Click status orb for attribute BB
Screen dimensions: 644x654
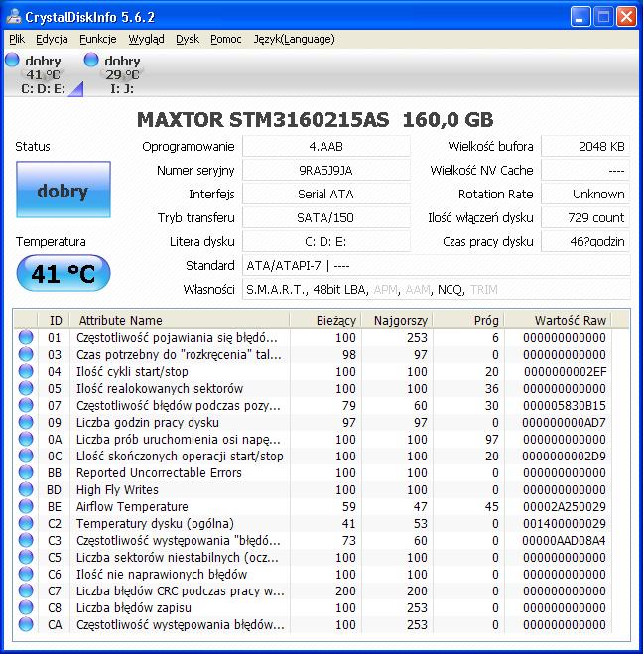click(x=26, y=472)
